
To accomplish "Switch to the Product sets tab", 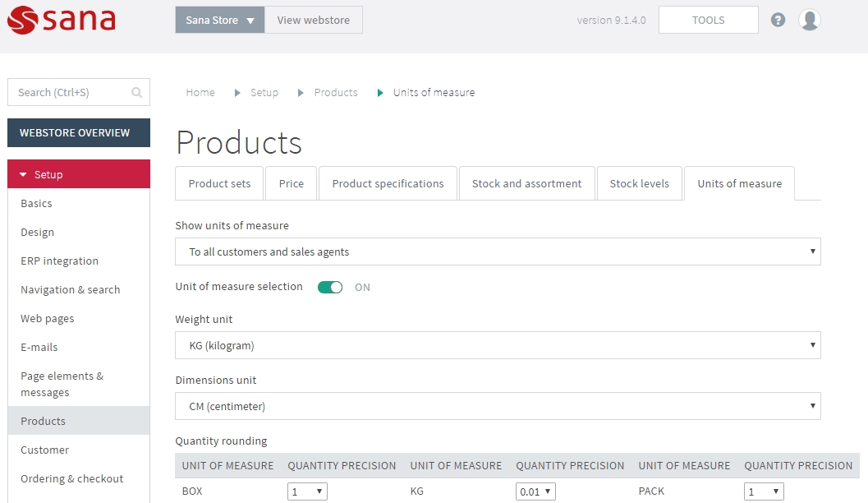I will pyautogui.click(x=219, y=183).
